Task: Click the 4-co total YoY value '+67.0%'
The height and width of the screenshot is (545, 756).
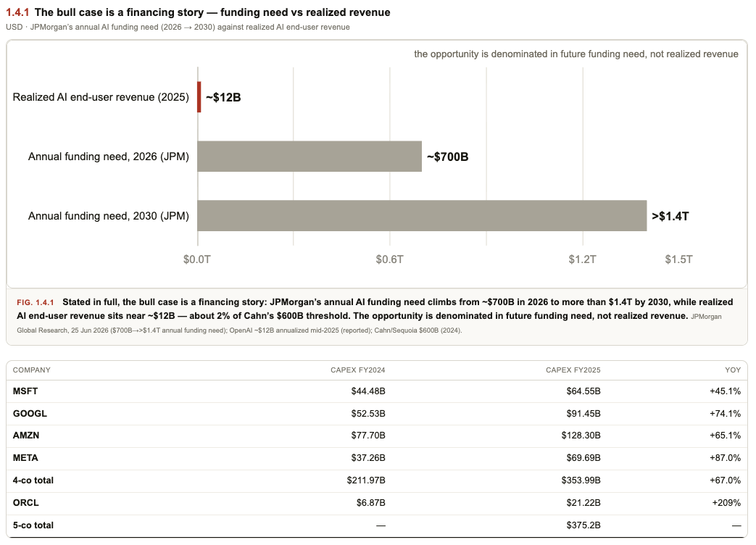Action: pyautogui.click(x=725, y=480)
